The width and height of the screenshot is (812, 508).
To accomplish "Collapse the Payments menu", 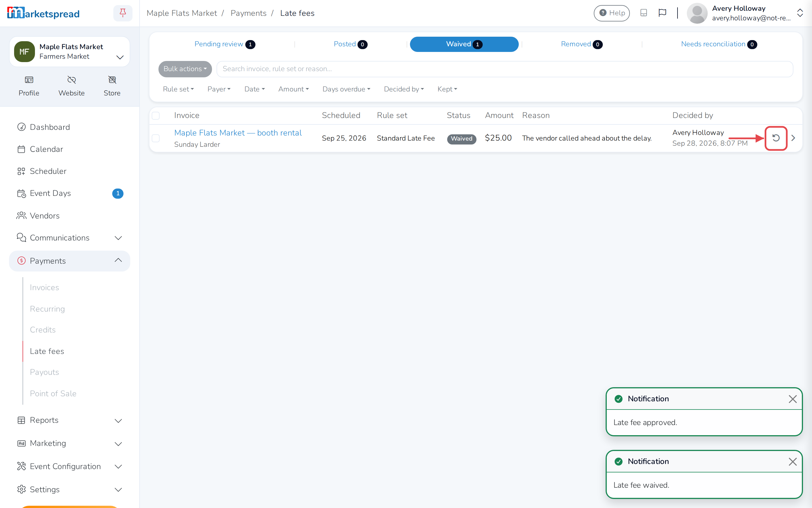I will [x=69, y=261].
